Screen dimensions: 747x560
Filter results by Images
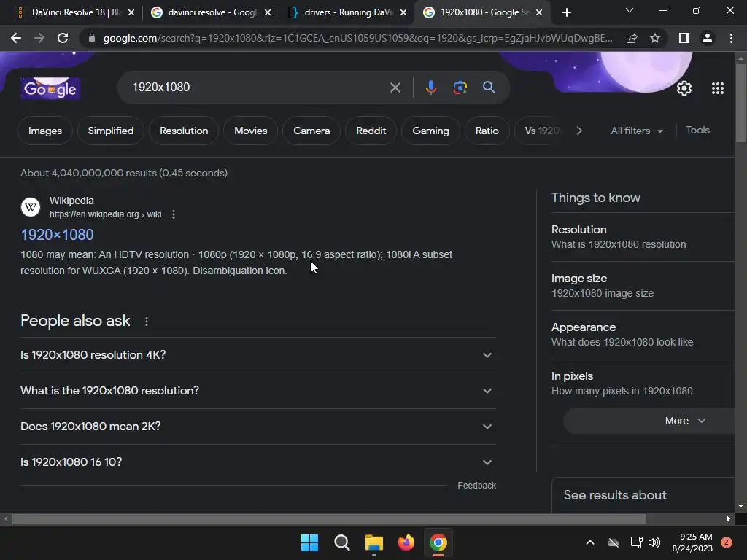pyautogui.click(x=45, y=131)
